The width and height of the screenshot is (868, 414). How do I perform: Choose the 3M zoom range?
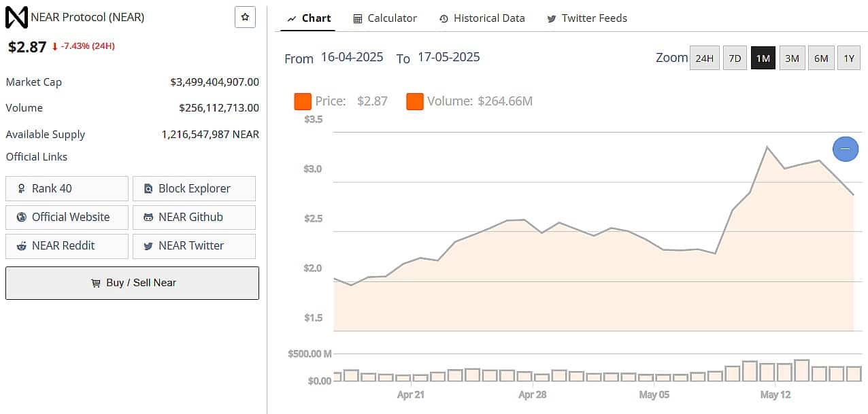pyautogui.click(x=792, y=58)
